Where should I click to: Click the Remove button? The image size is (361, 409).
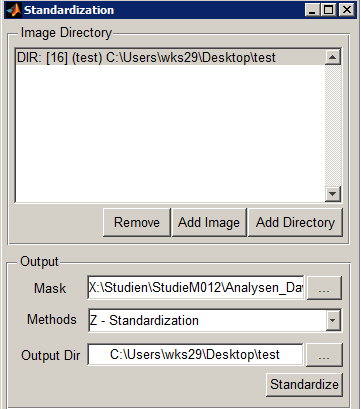point(137,222)
